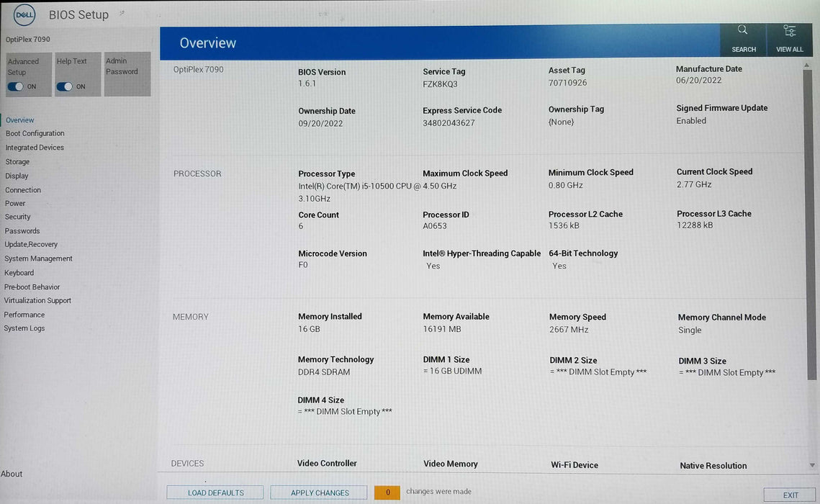Click Current Clock Speed 2.77 GHz
Image resolution: width=820 pixels, height=504 pixels.
(694, 184)
